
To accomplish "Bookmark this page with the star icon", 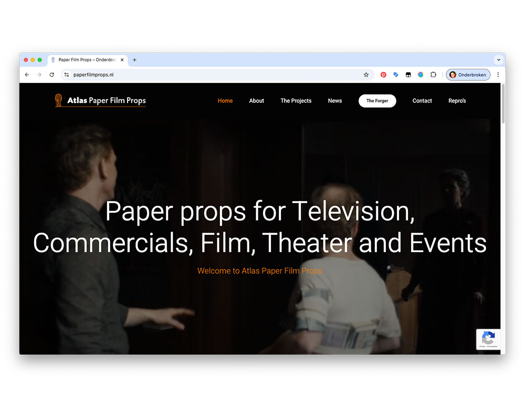I will [366, 75].
